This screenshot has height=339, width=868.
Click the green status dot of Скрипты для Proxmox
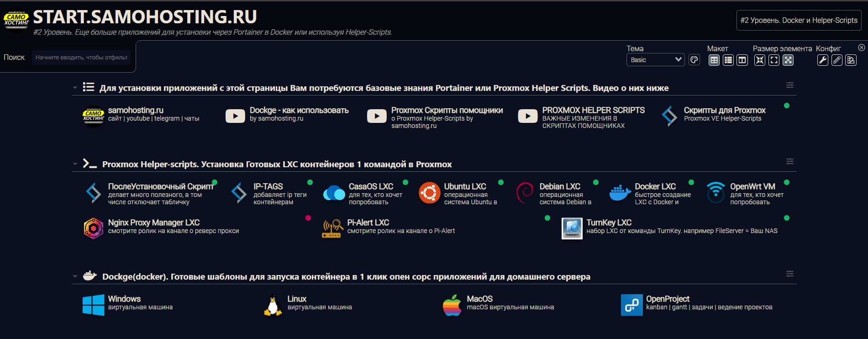click(786, 106)
